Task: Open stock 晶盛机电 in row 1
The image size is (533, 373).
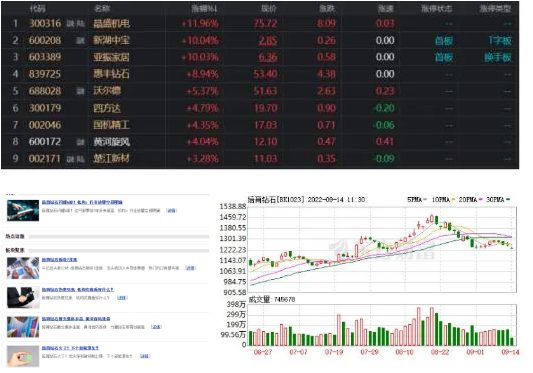Action: click(x=111, y=24)
